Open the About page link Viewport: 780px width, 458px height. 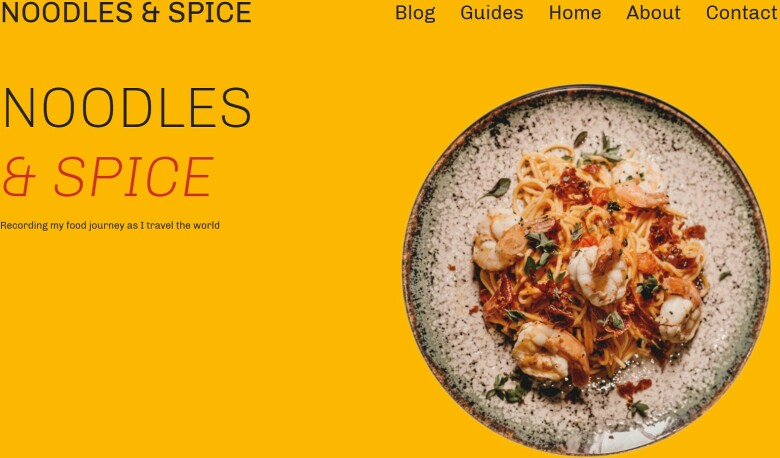653,12
